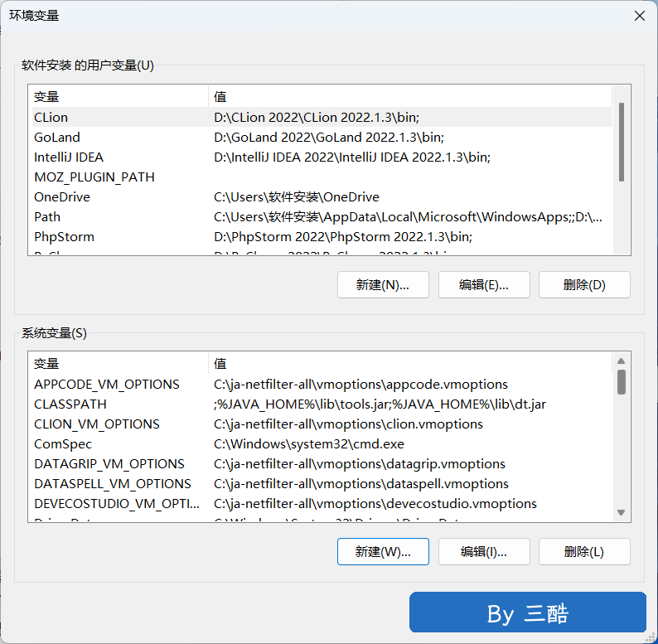658x644 pixels.
Task: Click 新建(N)... under user variables
Action: pyautogui.click(x=383, y=285)
